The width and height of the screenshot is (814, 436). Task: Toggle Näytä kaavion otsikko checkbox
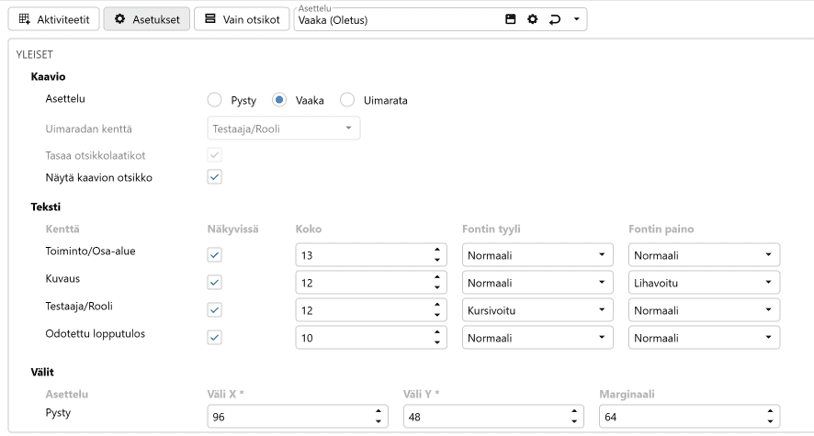tap(214, 177)
